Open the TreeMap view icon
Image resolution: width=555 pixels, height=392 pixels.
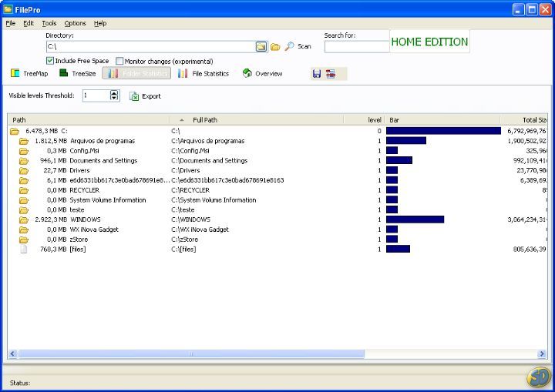(15, 73)
